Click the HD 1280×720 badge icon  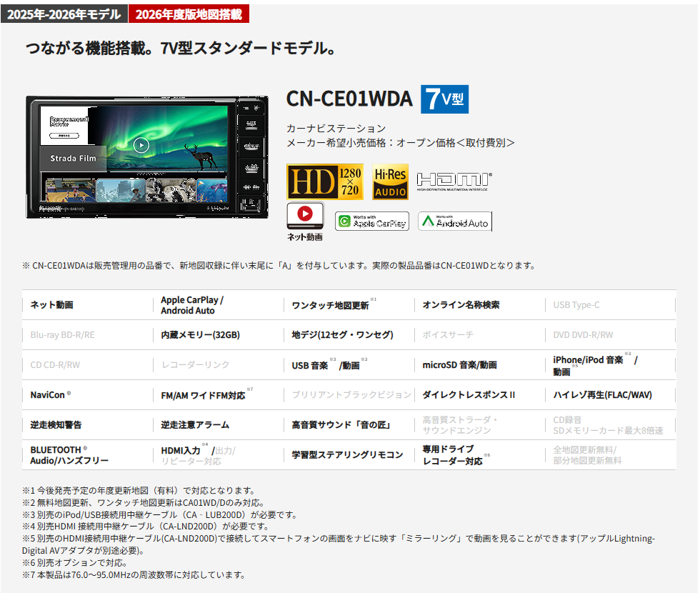click(324, 181)
